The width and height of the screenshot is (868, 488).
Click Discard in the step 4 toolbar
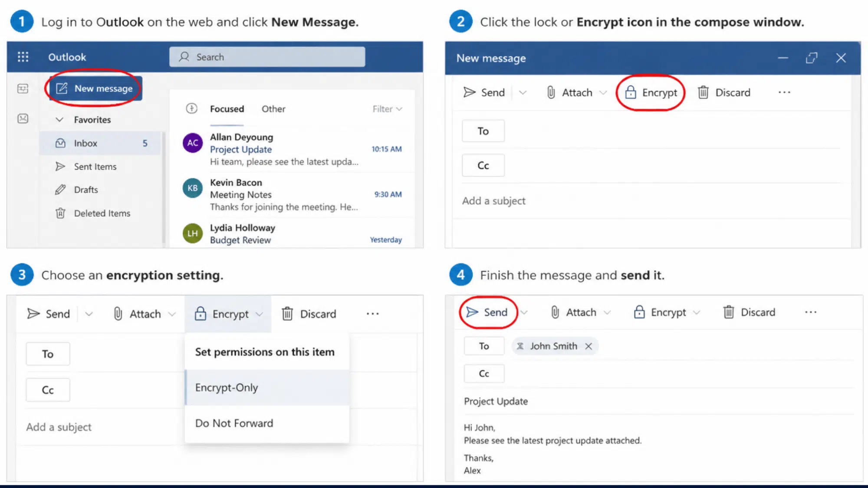[x=749, y=312]
